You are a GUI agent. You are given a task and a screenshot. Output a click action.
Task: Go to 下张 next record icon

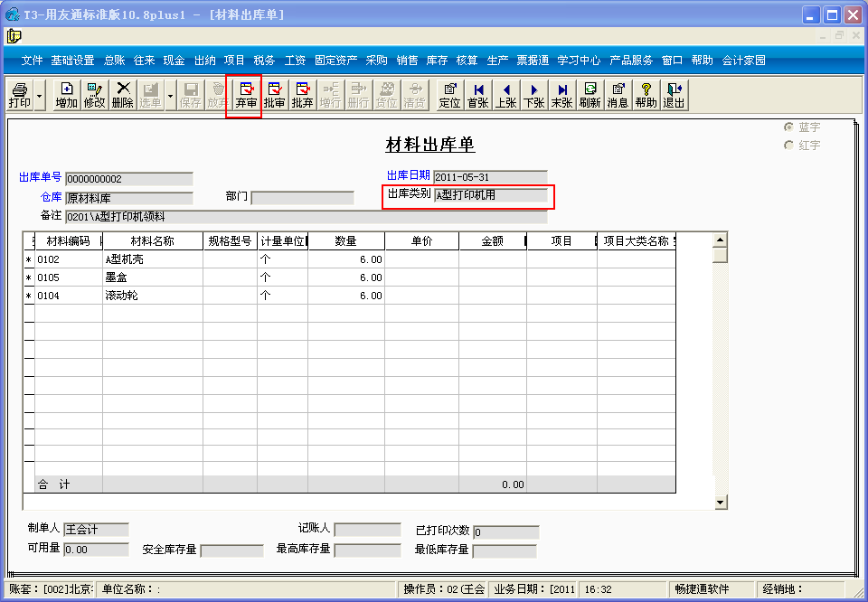(533, 95)
